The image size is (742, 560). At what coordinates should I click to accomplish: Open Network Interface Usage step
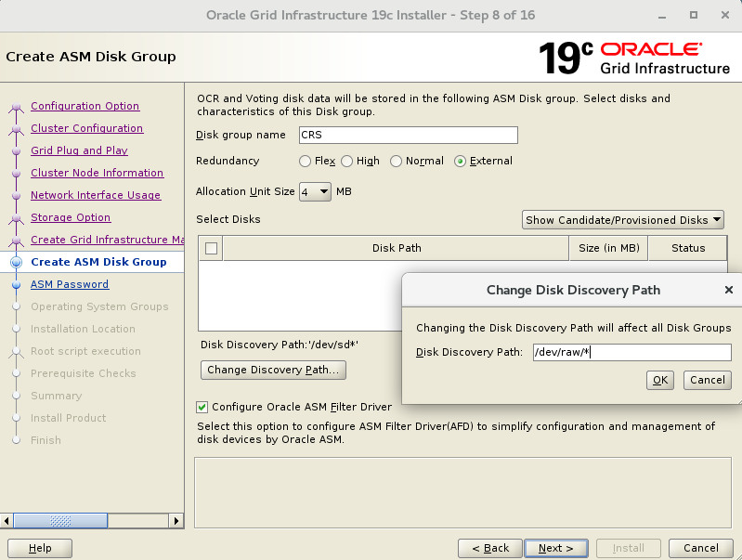pos(96,195)
